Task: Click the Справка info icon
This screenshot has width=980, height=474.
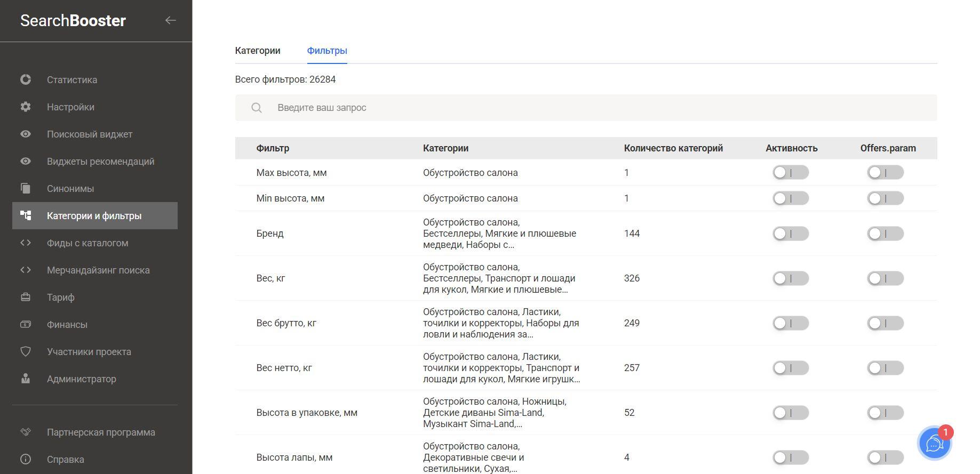Action: pos(26,459)
